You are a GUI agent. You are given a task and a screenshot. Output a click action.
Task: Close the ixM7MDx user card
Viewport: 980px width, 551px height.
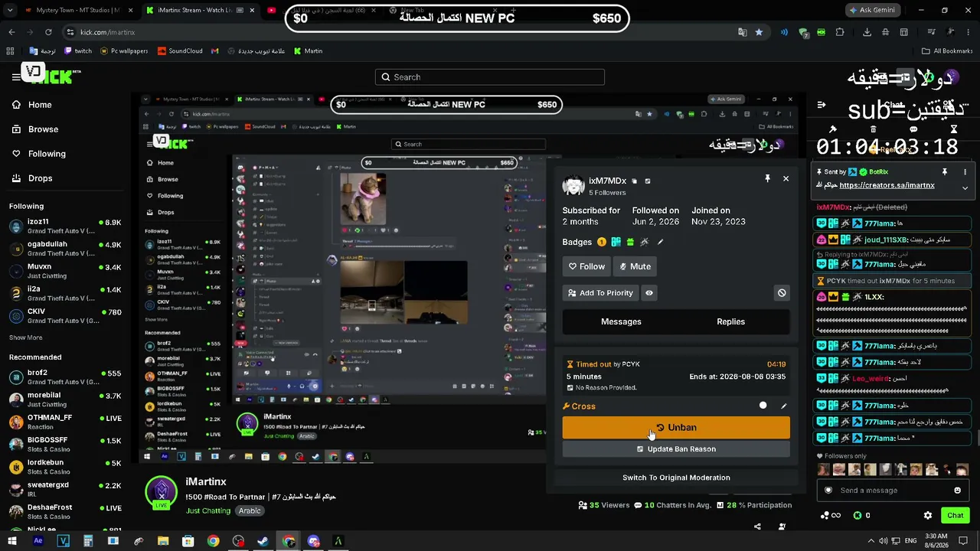click(x=786, y=178)
